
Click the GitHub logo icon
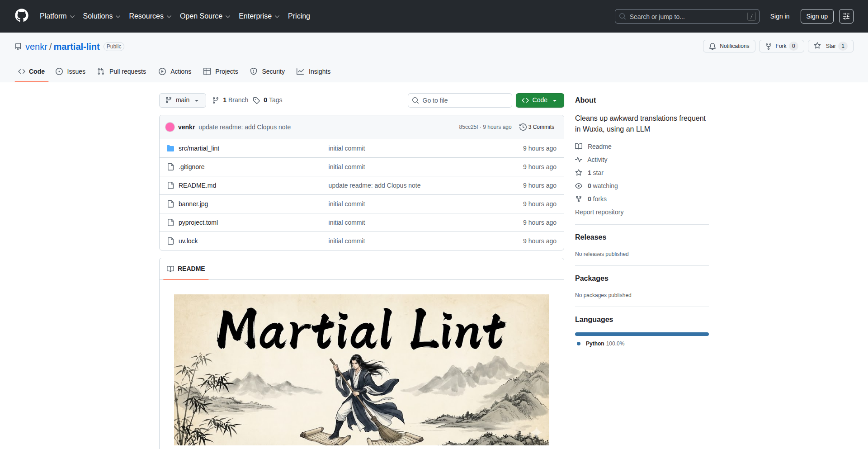click(x=22, y=16)
